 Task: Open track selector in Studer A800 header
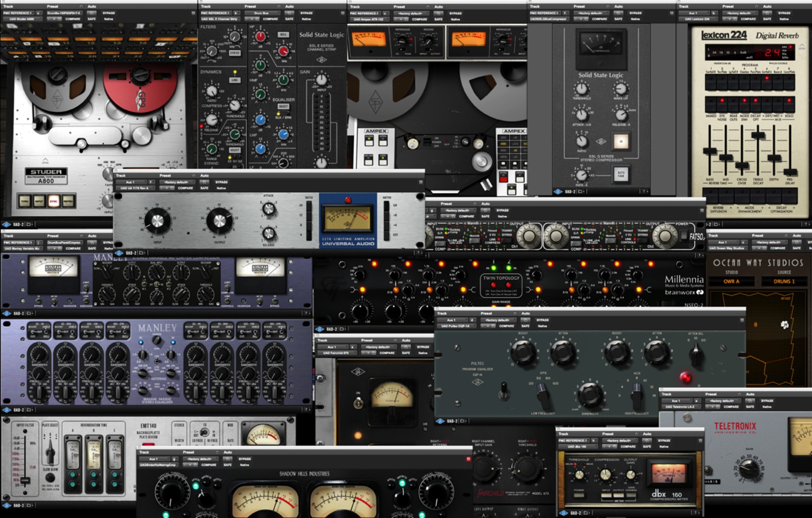(x=19, y=13)
